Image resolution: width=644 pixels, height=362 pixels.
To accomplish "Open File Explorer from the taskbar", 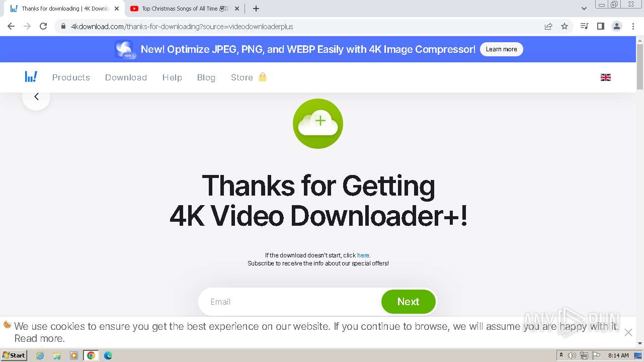I will click(x=57, y=355).
